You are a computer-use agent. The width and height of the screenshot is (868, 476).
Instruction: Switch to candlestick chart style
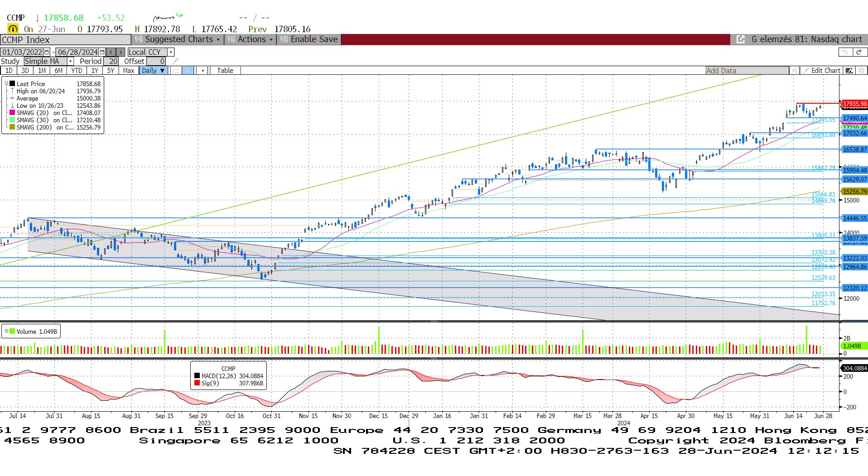188,70
